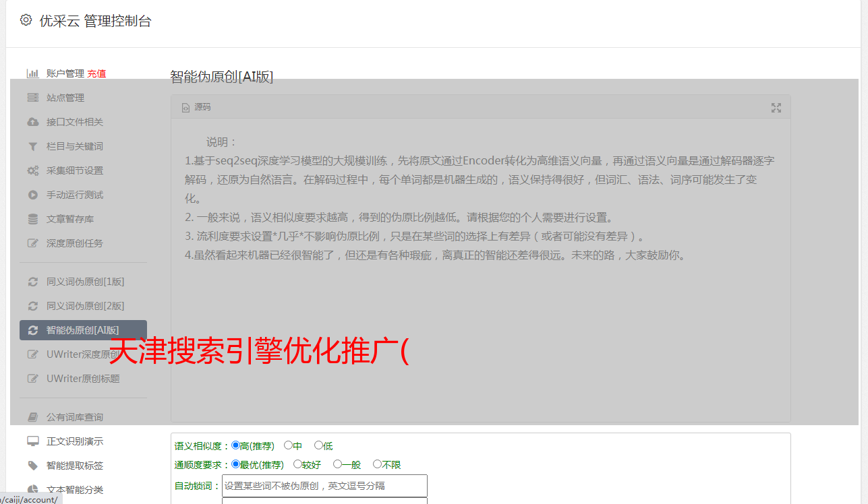Click the cloud upload icon for 接口文件相关

(32, 122)
